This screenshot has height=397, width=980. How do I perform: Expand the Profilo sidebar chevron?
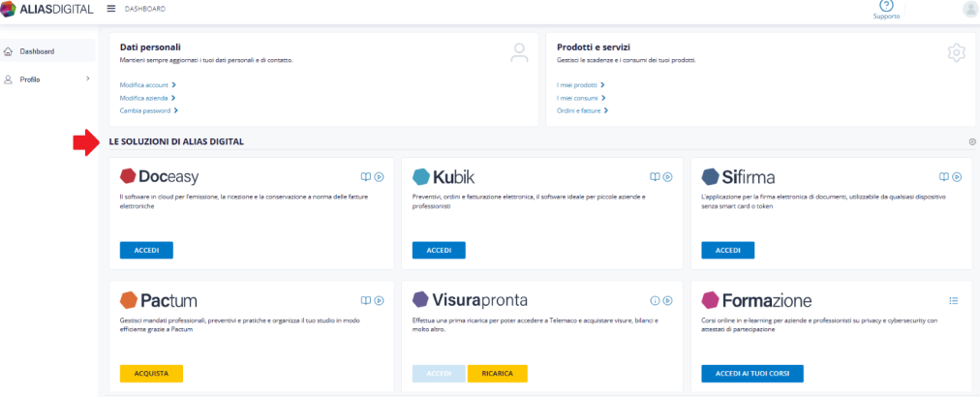click(87, 78)
